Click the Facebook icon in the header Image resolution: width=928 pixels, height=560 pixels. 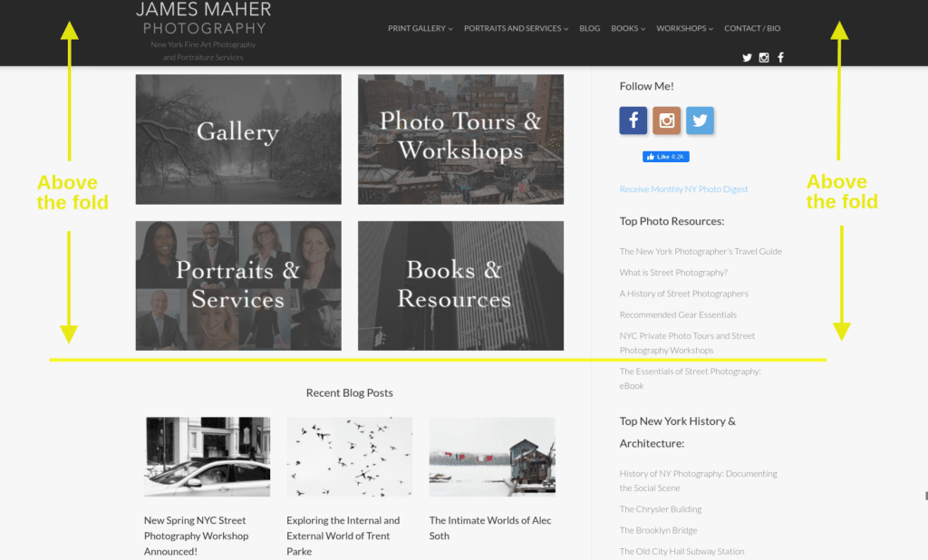click(780, 57)
